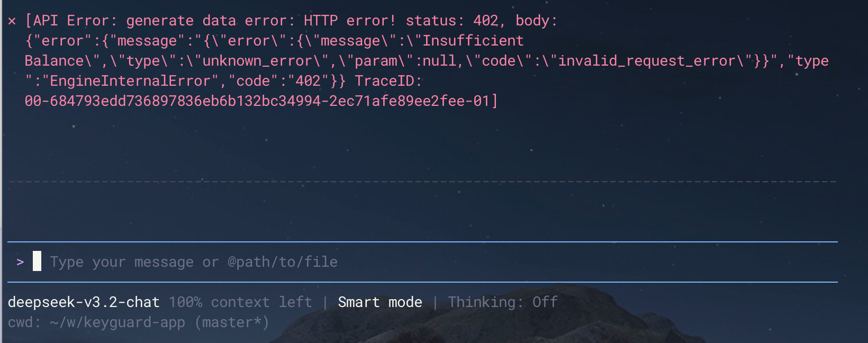Click the white block cursor
This screenshot has height=343, width=868.
tap(37, 261)
